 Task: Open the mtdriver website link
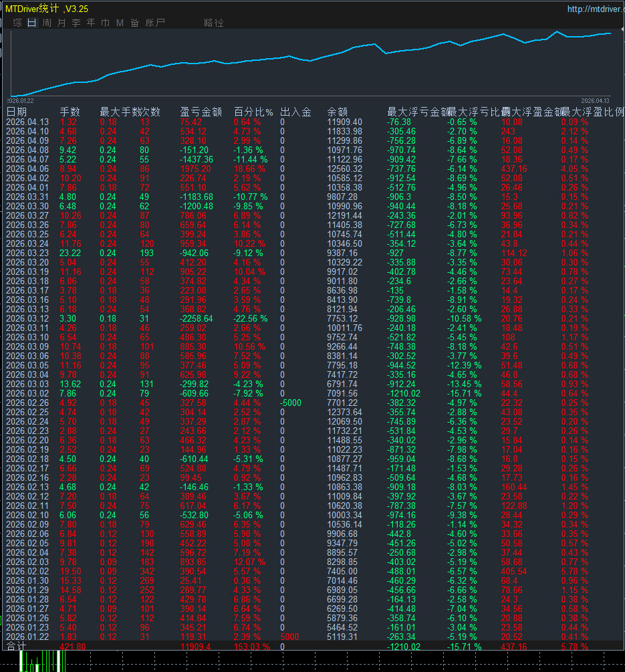[x=594, y=9]
